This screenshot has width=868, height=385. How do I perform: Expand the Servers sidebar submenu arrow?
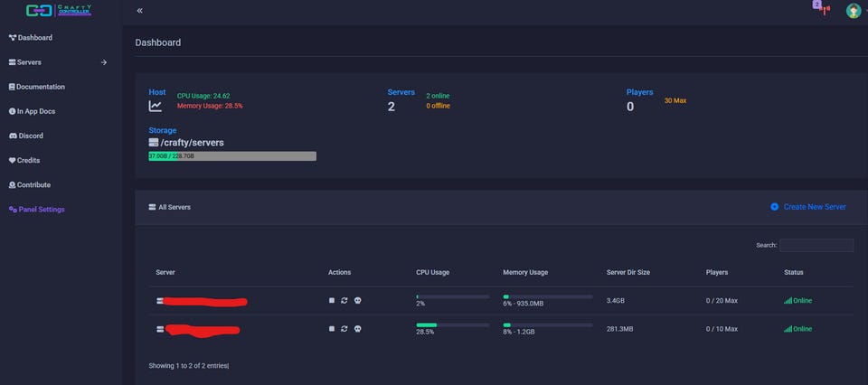point(104,62)
